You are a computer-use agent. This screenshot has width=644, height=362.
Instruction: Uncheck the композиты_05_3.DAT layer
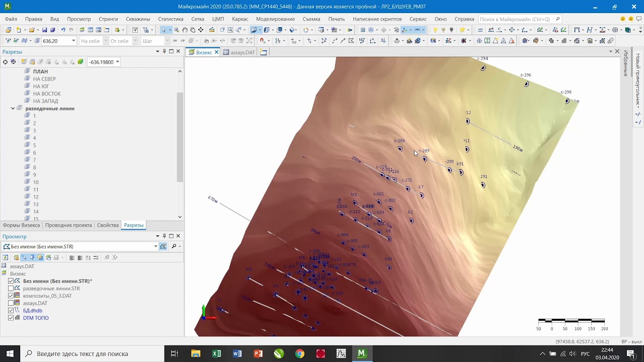[x=11, y=296]
